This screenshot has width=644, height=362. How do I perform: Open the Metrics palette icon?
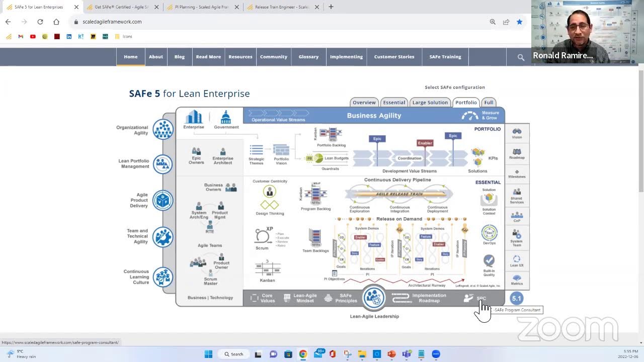click(517, 278)
